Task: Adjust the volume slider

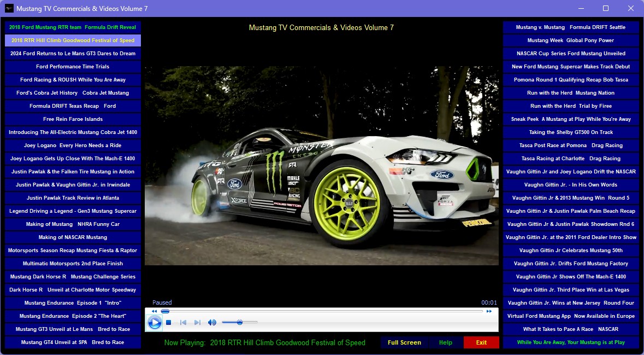Action: (240, 322)
